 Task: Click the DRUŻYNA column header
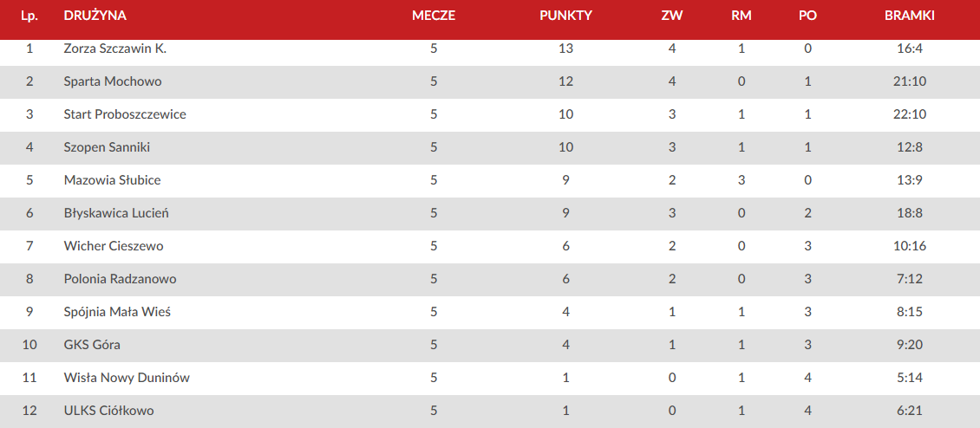(95, 16)
